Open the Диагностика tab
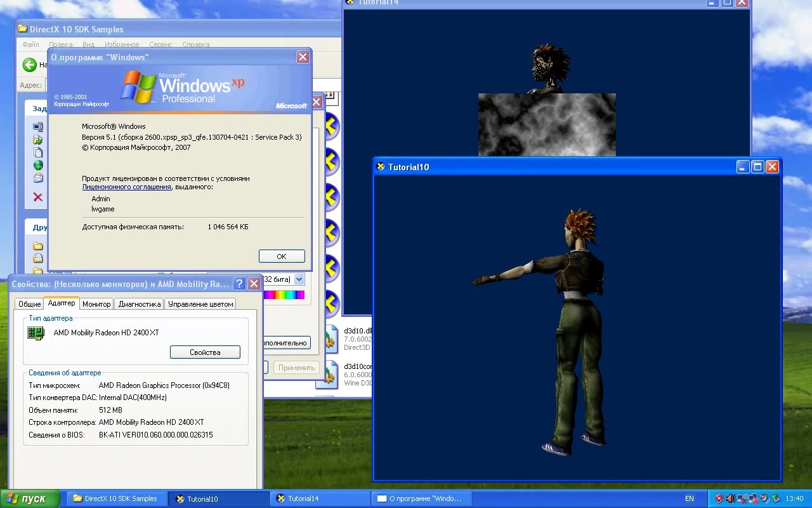The height and width of the screenshot is (508, 812). pyautogui.click(x=139, y=304)
